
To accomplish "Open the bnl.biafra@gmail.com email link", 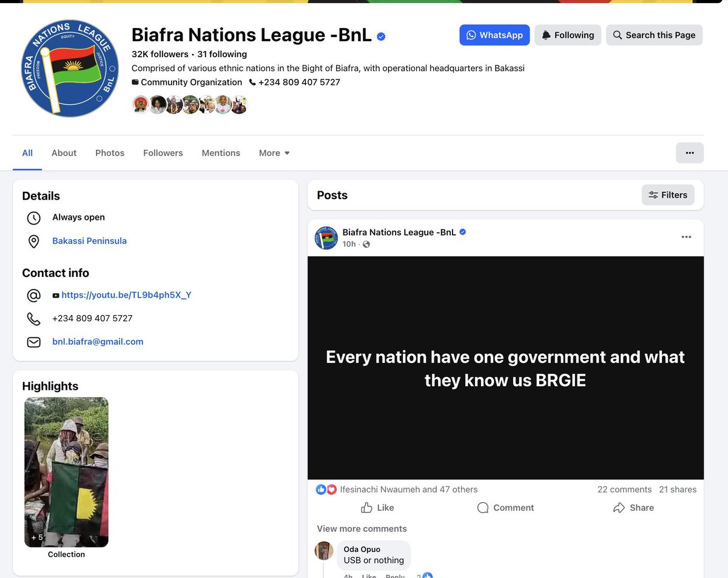I will click(98, 342).
